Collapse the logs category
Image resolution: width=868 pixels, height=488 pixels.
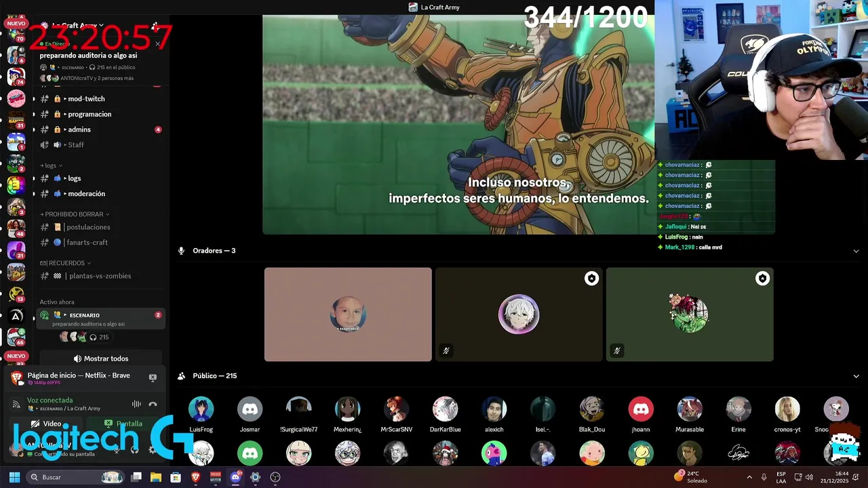coord(51,165)
